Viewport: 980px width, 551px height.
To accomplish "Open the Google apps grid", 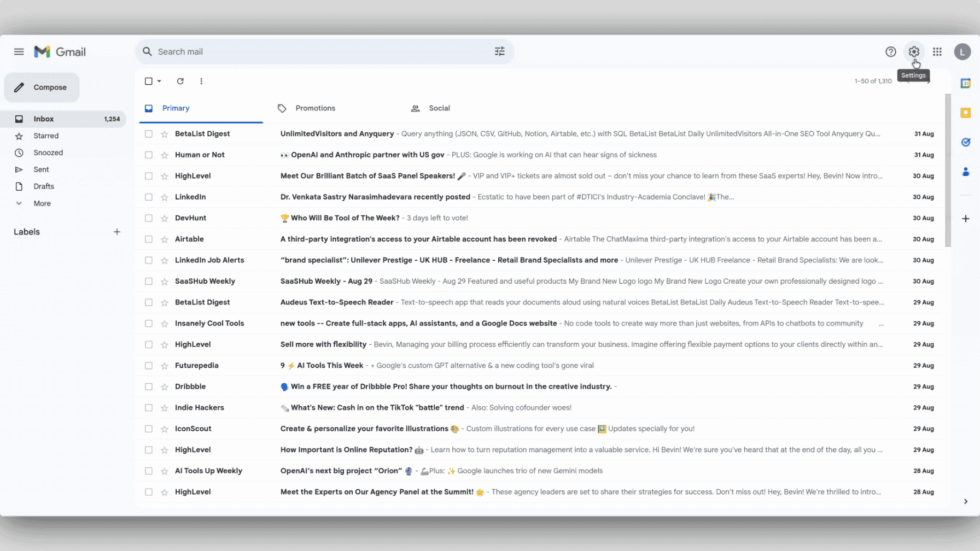I will 937,52.
